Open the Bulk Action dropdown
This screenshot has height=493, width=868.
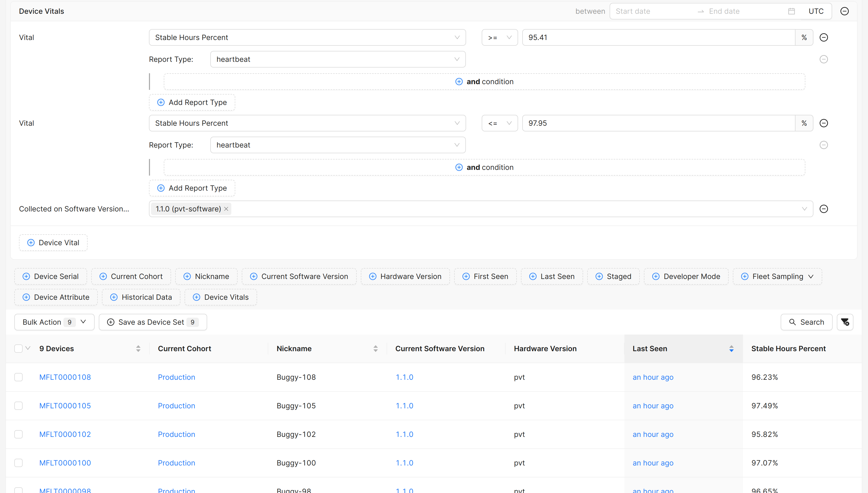click(x=54, y=322)
